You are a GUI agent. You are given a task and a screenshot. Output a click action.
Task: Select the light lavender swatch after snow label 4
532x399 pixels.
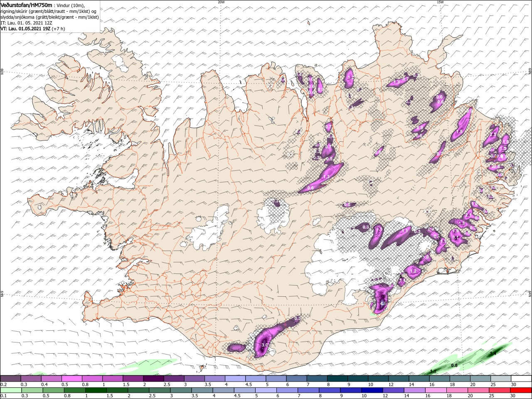click(x=235, y=379)
